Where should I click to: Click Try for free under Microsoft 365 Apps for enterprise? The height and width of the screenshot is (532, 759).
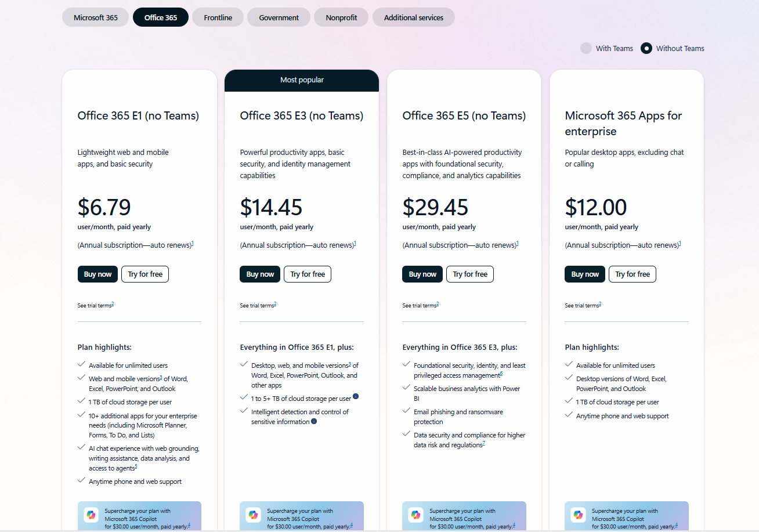pos(632,274)
